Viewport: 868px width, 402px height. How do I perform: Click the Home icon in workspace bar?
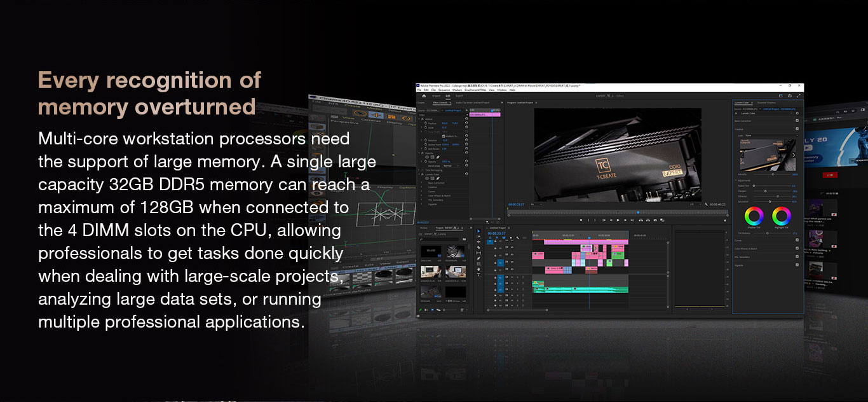pyautogui.click(x=424, y=96)
